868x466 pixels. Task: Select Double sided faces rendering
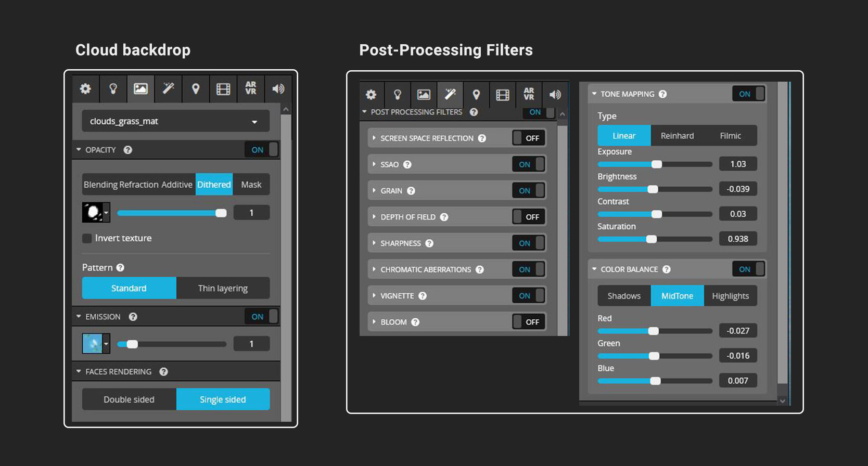[x=129, y=399]
